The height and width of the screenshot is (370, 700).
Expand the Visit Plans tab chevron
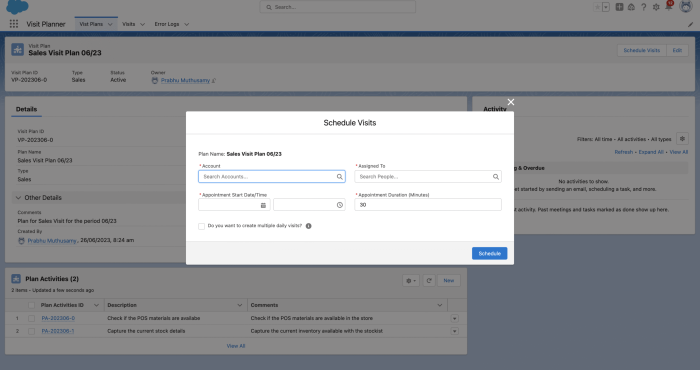pos(110,25)
